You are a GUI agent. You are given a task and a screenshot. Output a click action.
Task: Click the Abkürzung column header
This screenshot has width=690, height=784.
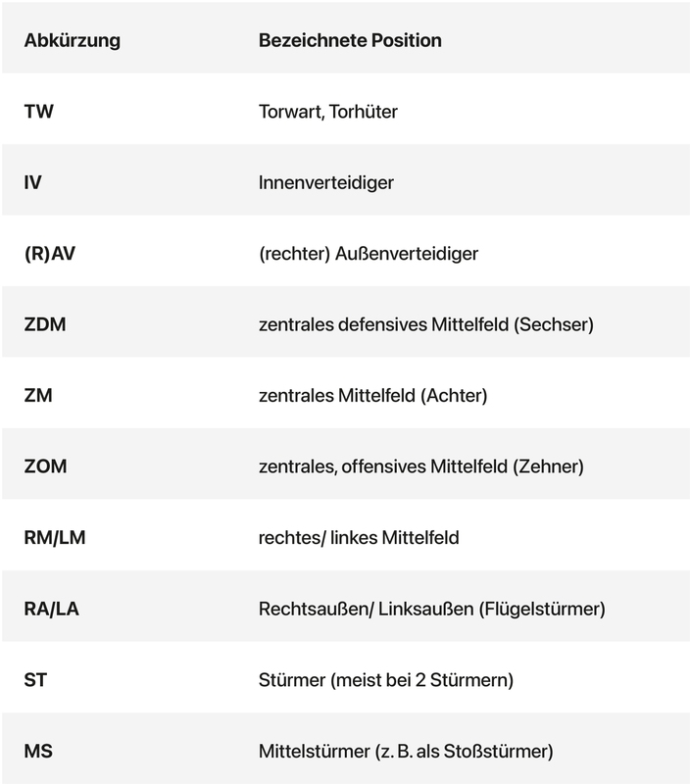point(73,41)
